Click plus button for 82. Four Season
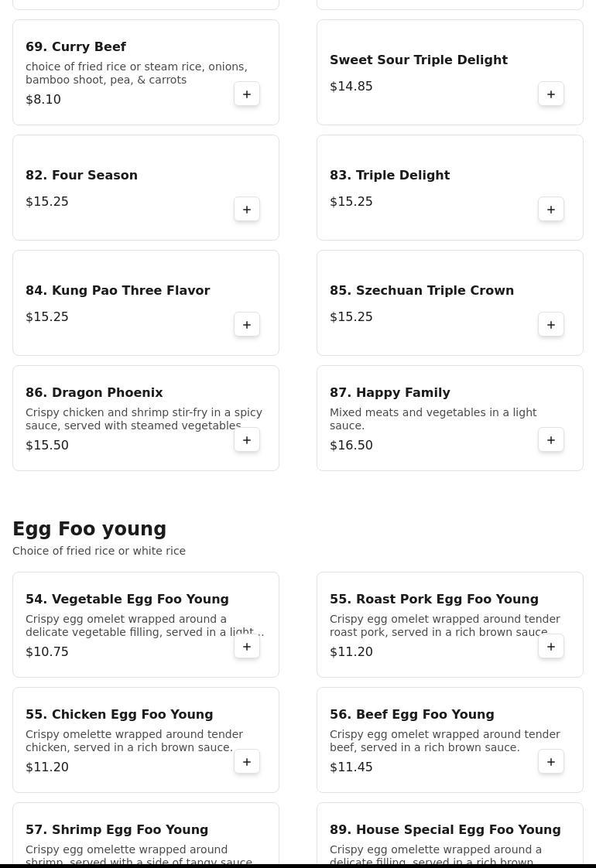 click(x=247, y=210)
